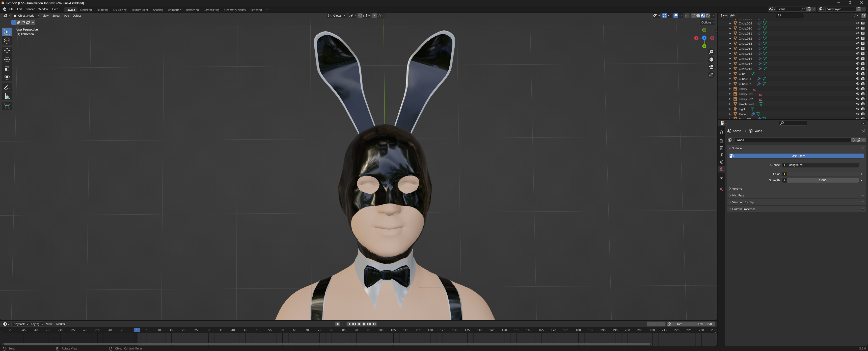Select the Measure tool
The height and width of the screenshot is (351, 868).
7,97
